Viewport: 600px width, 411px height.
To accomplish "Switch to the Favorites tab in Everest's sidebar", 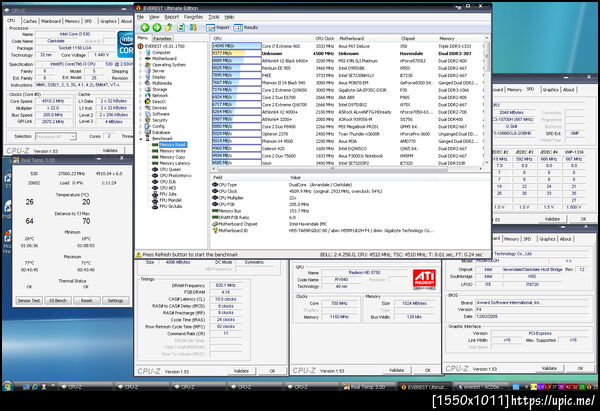I will (162, 39).
